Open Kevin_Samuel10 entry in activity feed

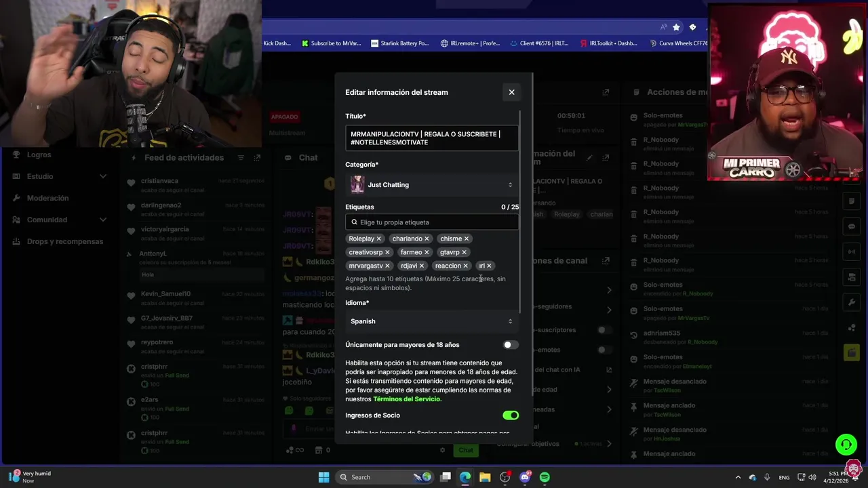click(195, 298)
